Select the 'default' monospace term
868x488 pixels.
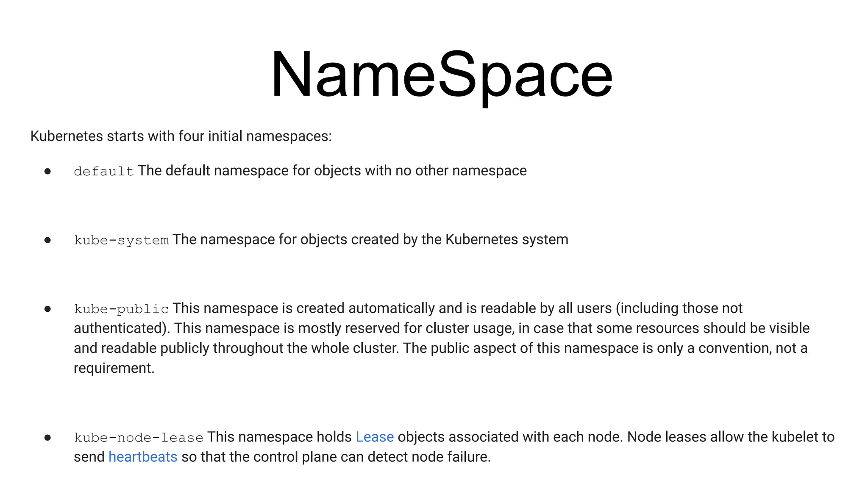(x=104, y=171)
